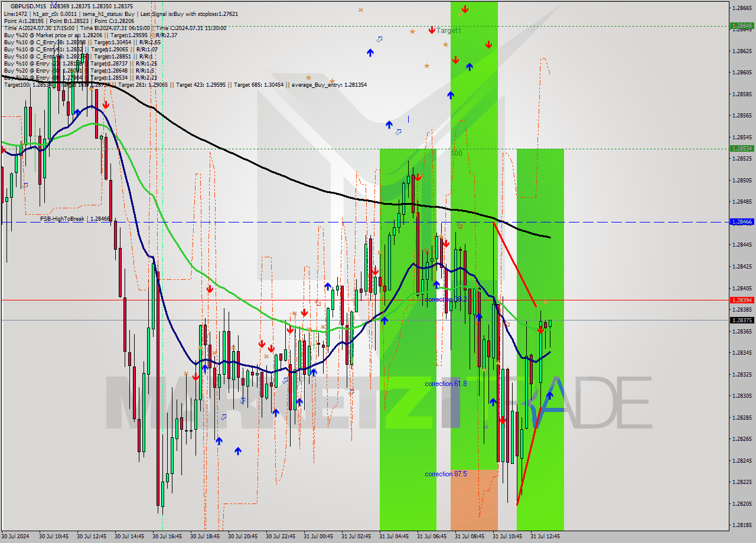The height and width of the screenshot is (543, 756).
Task: Click the 'Target 685: 1.30454' text
Action: 258,84
